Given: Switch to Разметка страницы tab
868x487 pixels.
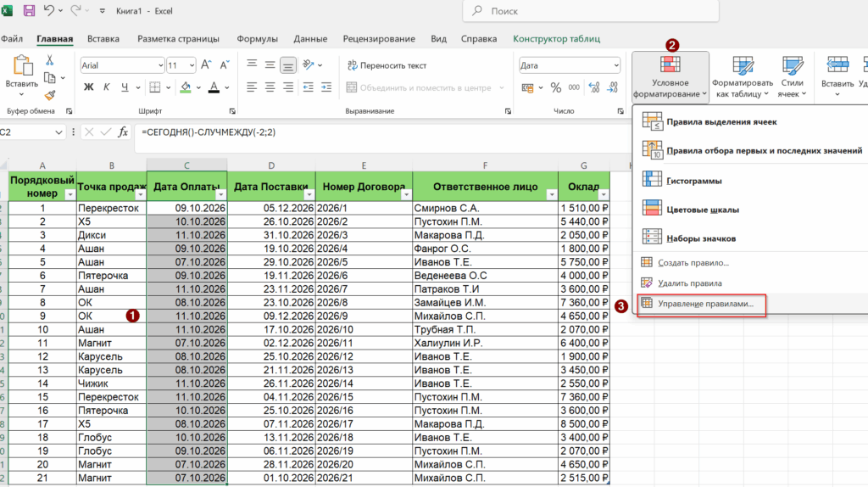Looking at the screenshot, I should [178, 39].
